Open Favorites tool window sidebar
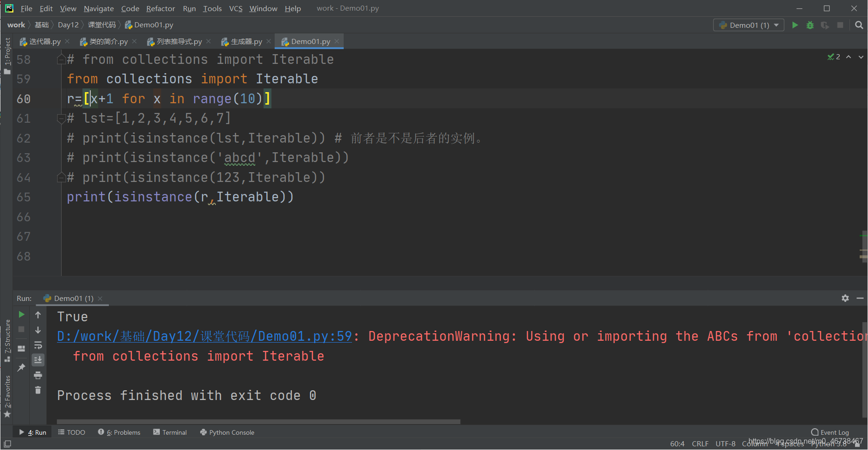The height and width of the screenshot is (450, 868). click(x=7, y=397)
